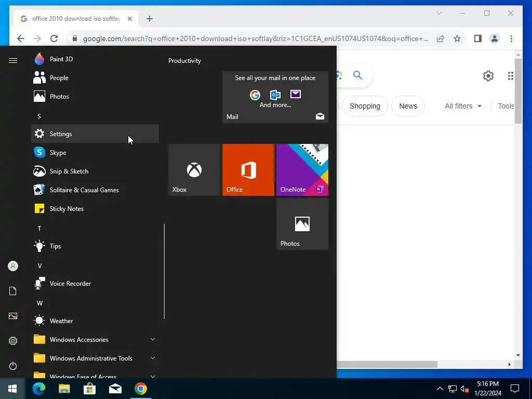Click the Power button in Start
This screenshot has width=532, height=399.
point(13,366)
